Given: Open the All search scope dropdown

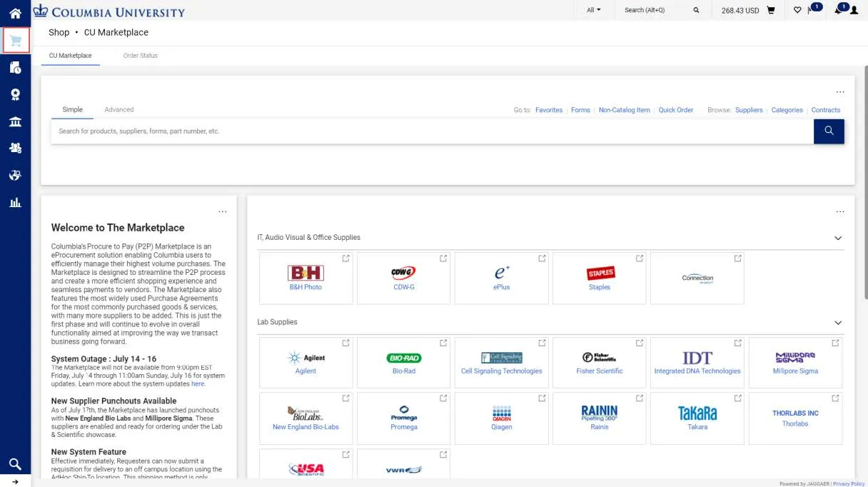Looking at the screenshot, I should (x=594, y=10).
